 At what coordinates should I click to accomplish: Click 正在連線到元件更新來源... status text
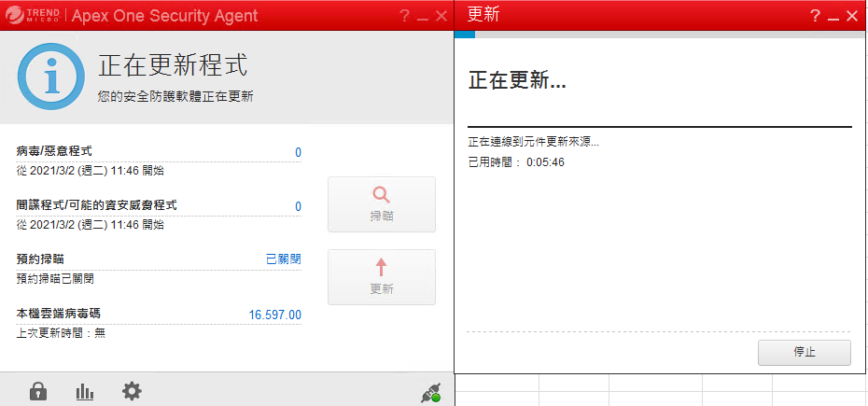(534, 143)
